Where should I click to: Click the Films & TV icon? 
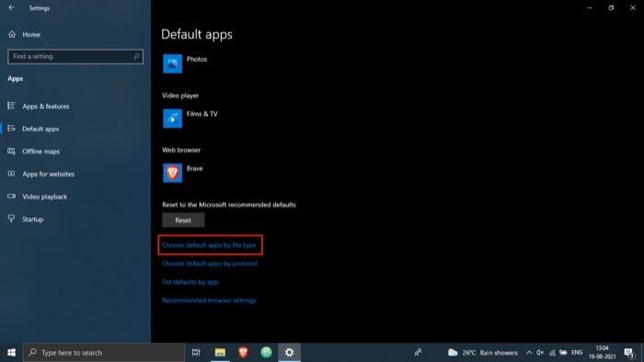[173, 119]
